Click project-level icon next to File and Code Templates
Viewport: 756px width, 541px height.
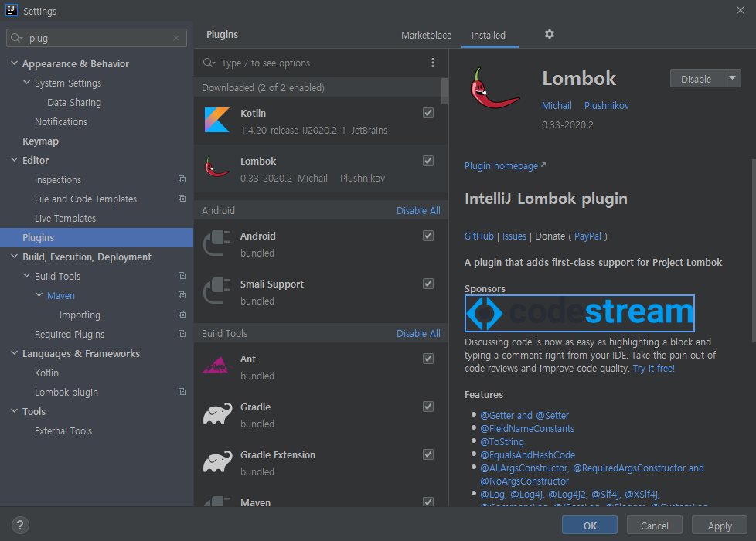[x=182, y=199]
